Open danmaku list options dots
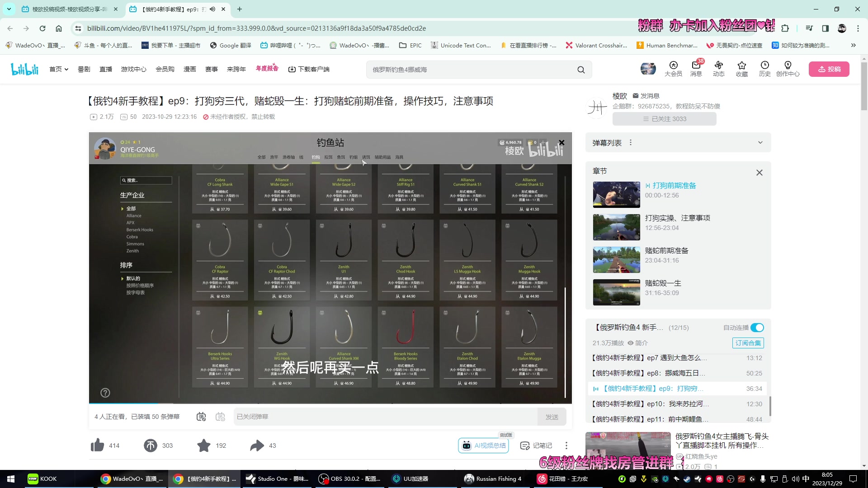This screenshot has width=868, height=488. click(x=631, y=143)
